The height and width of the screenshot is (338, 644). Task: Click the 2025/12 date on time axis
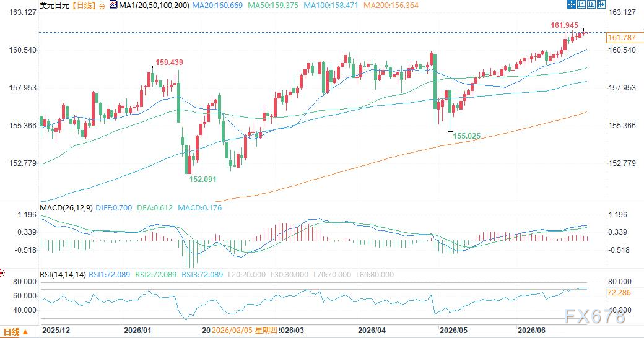click(x=56, y=330)
